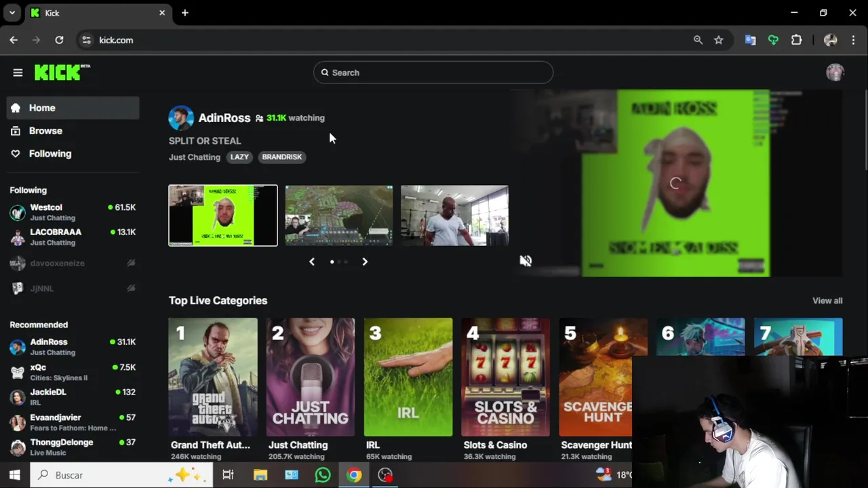
Task: Open the featured stream video player
Action: 675,183
